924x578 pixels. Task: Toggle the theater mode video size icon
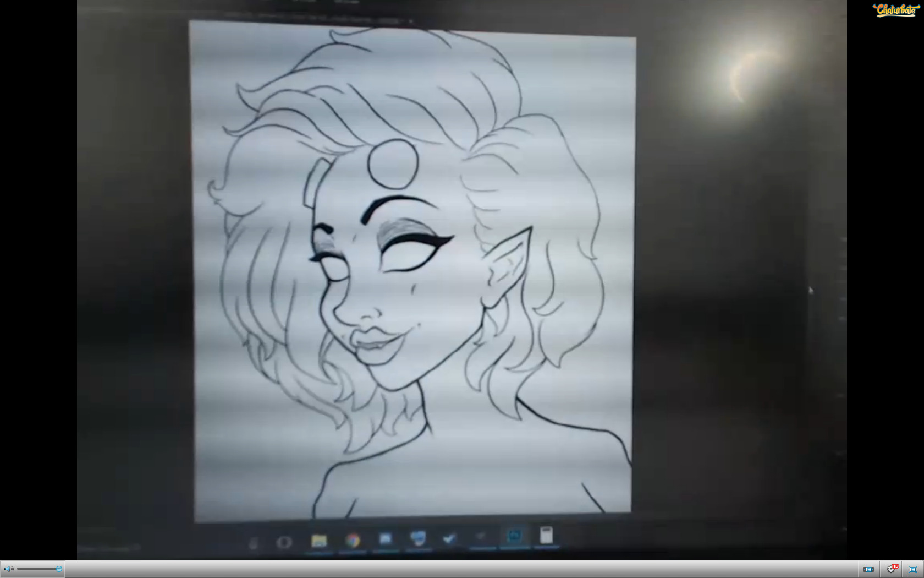click(x=868, y=569)
